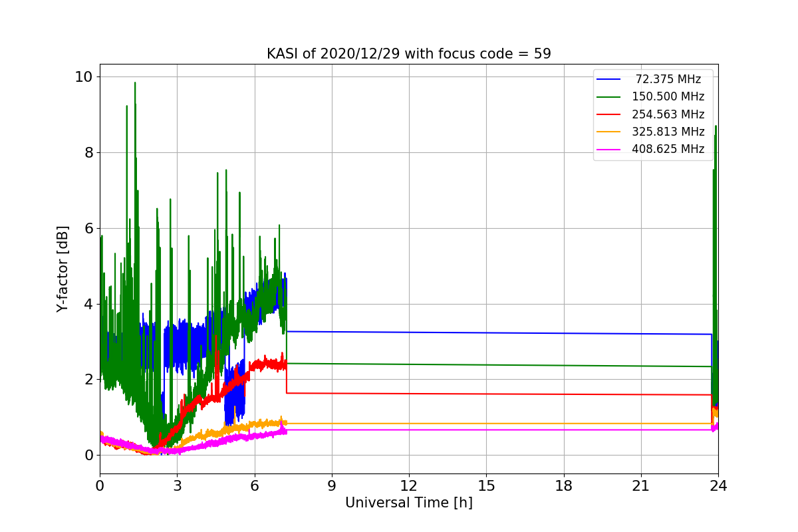
Task: Click the x-axis tick label 18
Action: [x=564, y=486]
